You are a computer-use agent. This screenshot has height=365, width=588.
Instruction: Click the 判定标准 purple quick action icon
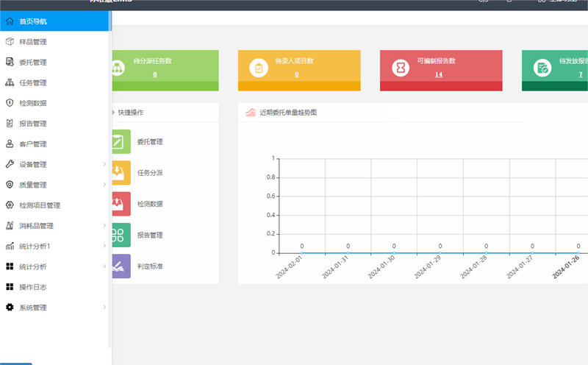pyautogui.click(x=121, y=266)
